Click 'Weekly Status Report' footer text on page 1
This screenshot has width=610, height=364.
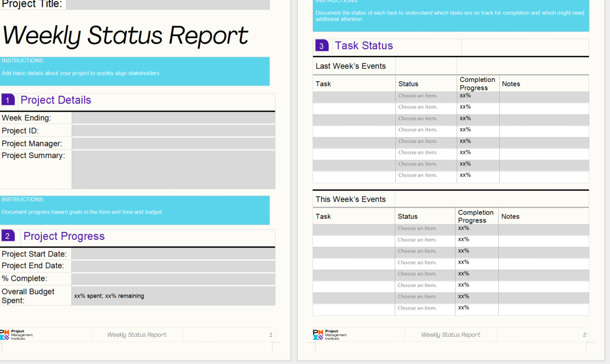(137, 335)
